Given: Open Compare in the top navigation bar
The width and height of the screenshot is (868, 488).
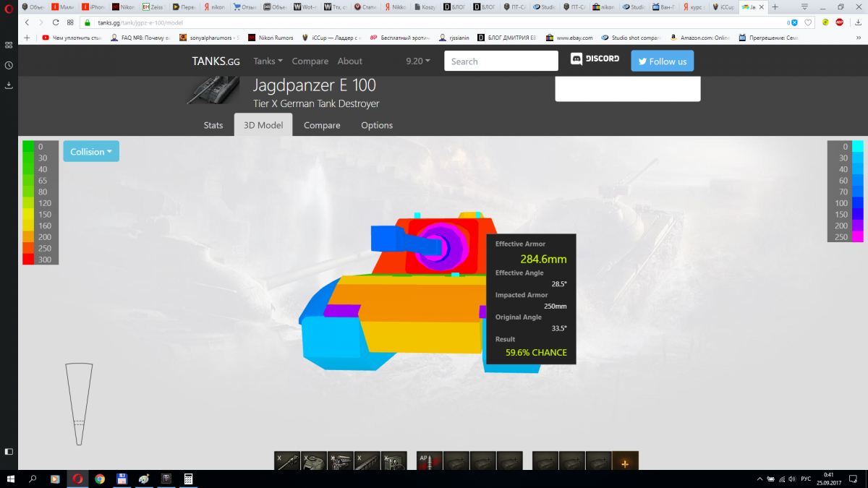Looking at the screenshot, I should (x=310, y=61).
